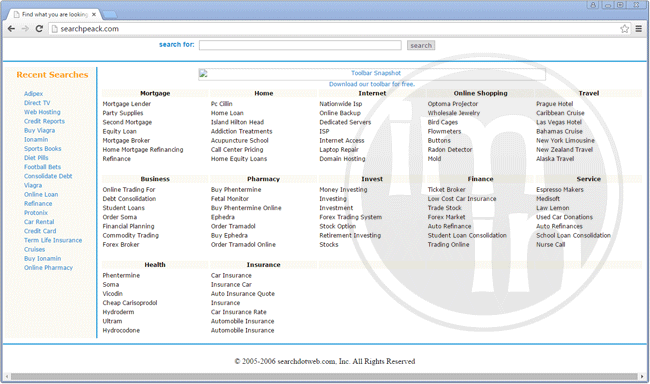Click the Prague Hotel link
The image size is (650, 384).
[x=555, y=104]
